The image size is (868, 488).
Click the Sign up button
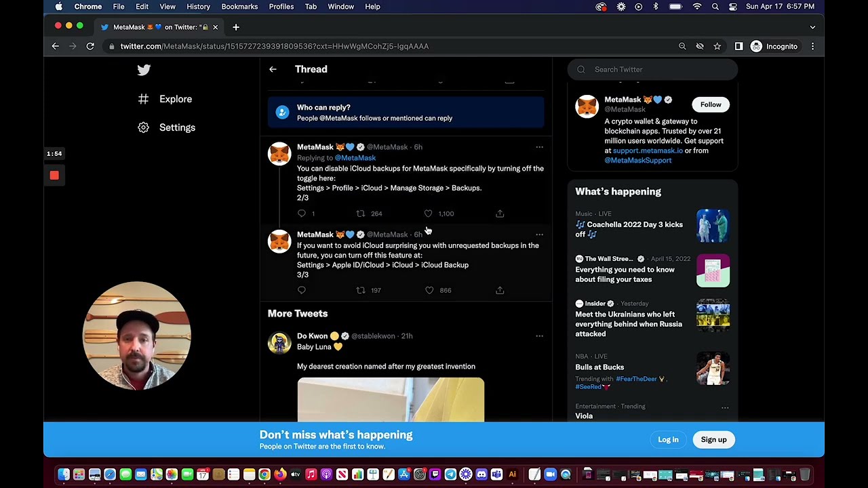pyautogui.click(x=713, y=440)
